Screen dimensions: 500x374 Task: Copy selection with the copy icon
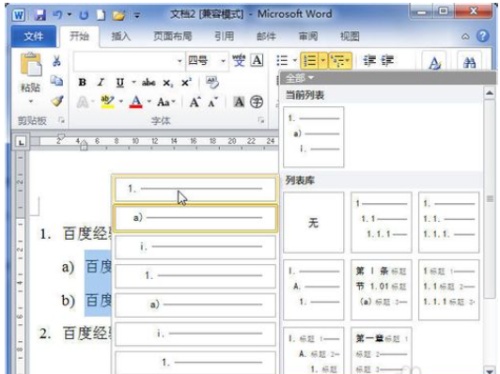tap(57, 80)
